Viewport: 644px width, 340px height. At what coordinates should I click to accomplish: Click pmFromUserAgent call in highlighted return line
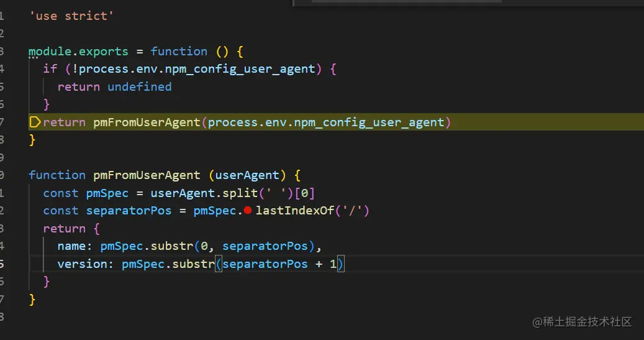[147, 122]
